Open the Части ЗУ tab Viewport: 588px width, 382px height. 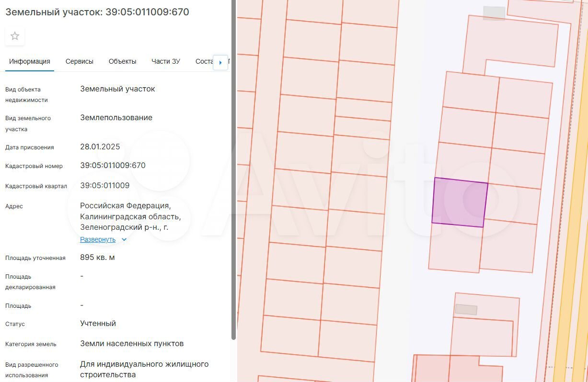[166, 61]
